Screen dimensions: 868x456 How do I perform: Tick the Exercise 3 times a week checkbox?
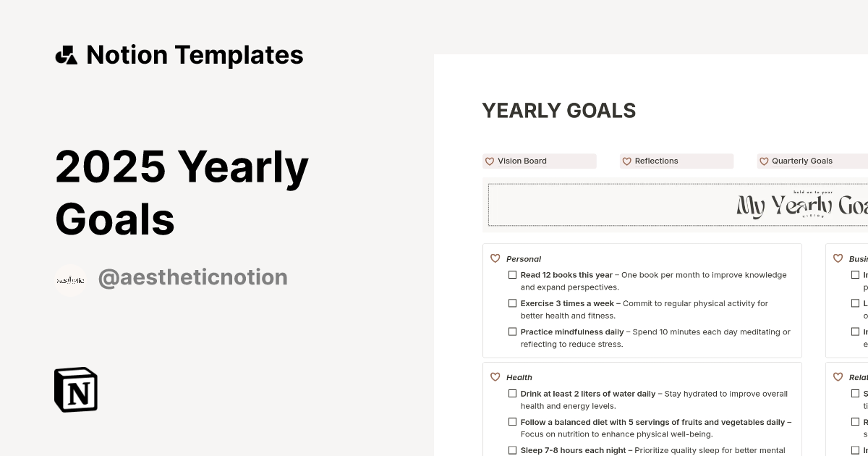[x=512, y=303]
